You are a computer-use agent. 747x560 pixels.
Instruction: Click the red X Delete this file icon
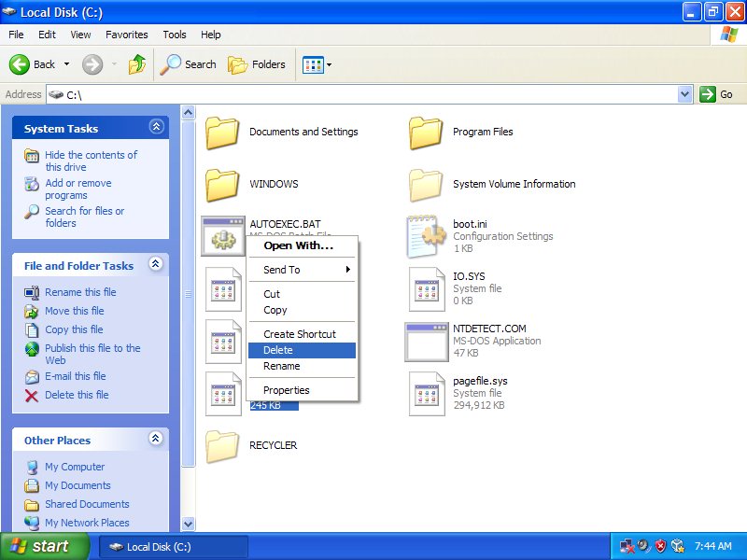click(32, 395)
